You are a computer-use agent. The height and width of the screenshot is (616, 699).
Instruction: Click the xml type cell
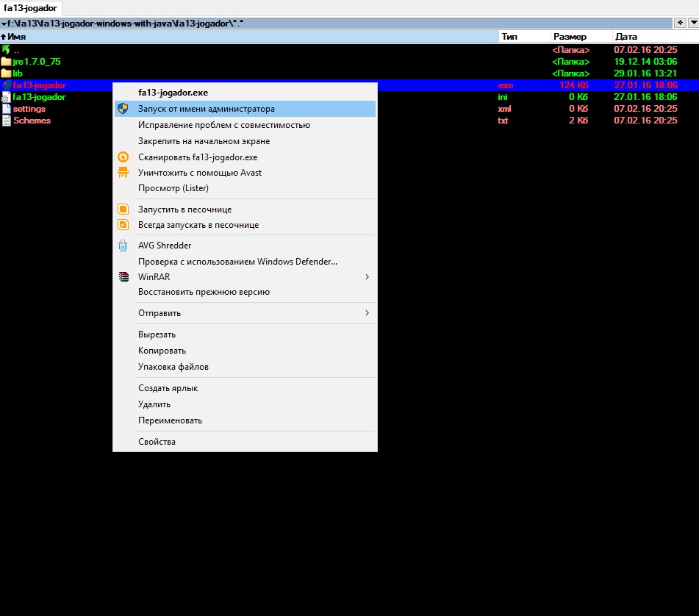pos(505,108)
